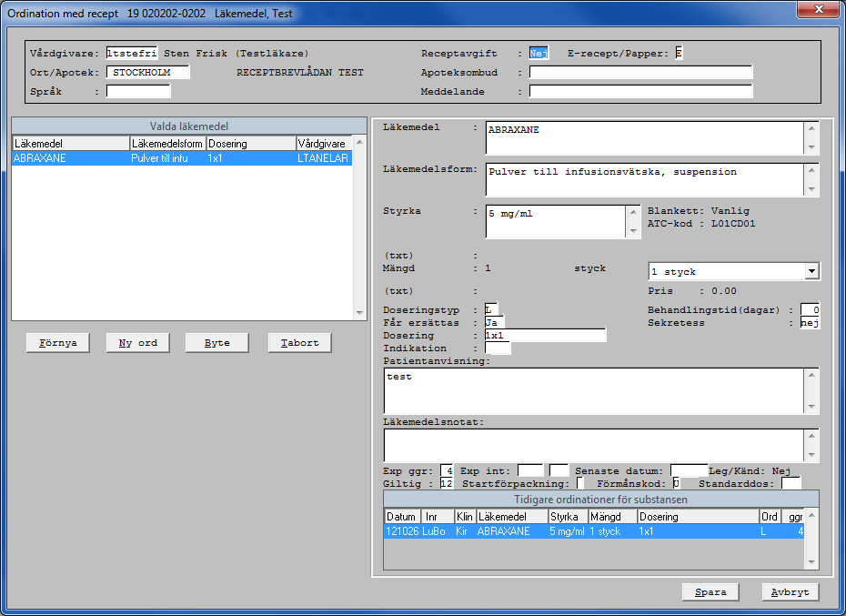
Task: Click the Ort/Apotek field with STOCKHOLM
Action: [148, 73]
